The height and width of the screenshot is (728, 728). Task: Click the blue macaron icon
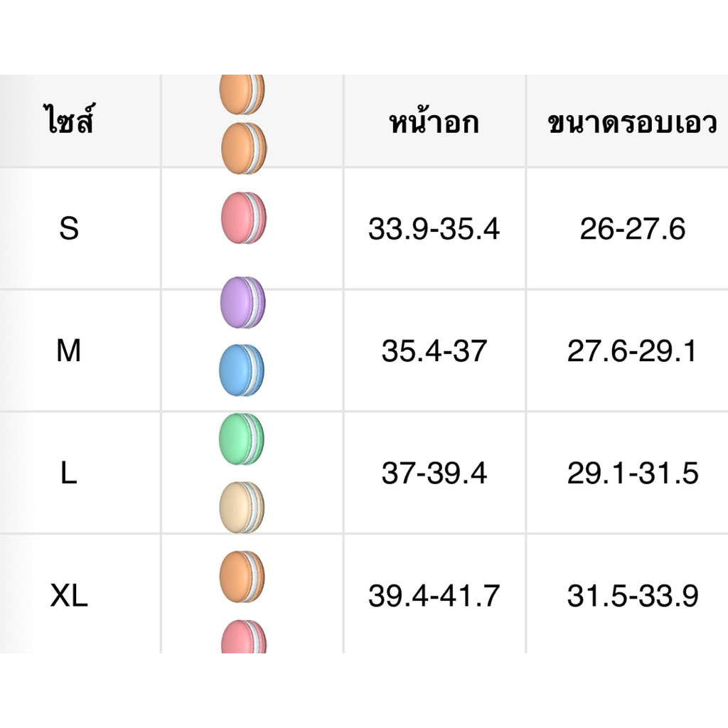coord(242,370)
